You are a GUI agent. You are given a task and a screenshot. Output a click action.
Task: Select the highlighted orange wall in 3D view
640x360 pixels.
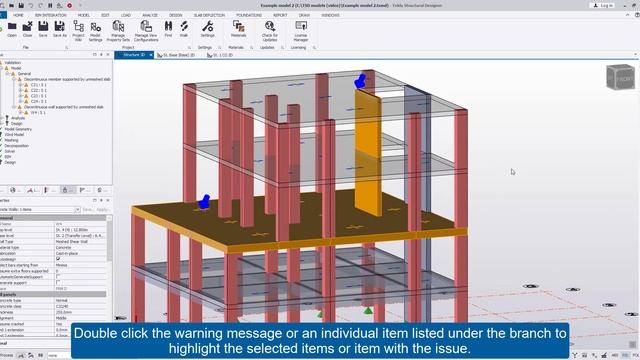pos(368,151)
